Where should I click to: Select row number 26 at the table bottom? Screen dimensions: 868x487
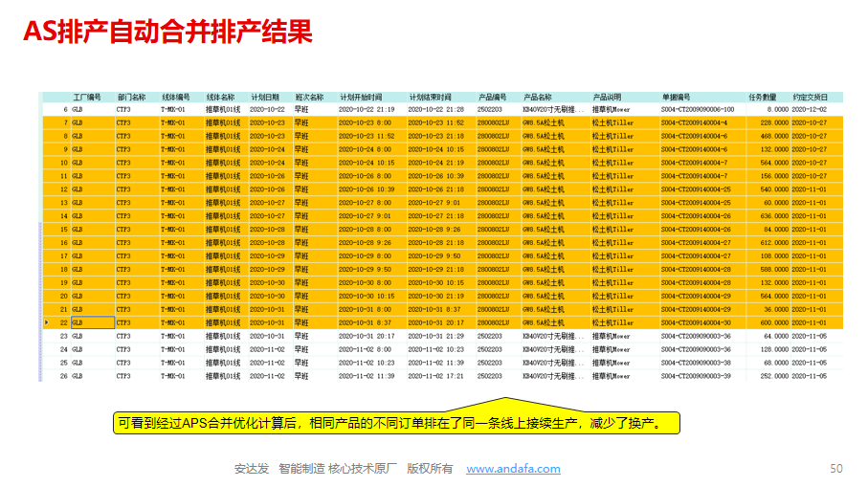click(63, 376)
